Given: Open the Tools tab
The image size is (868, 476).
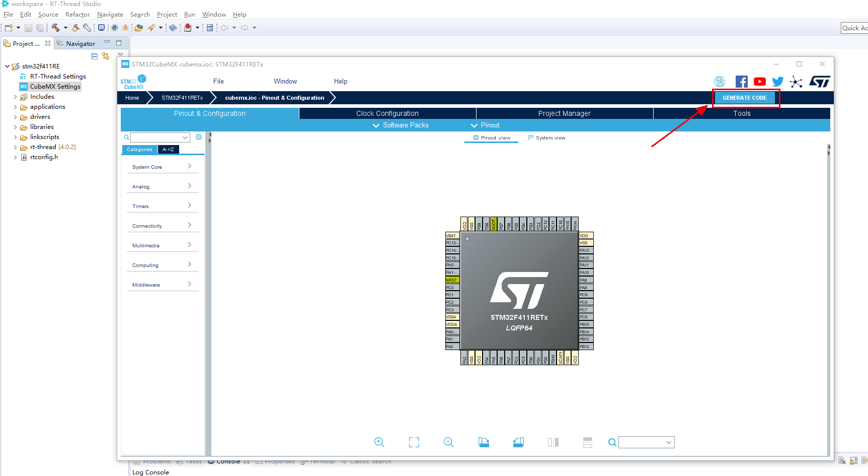Looking at the screenshot, I should (742, 113).
